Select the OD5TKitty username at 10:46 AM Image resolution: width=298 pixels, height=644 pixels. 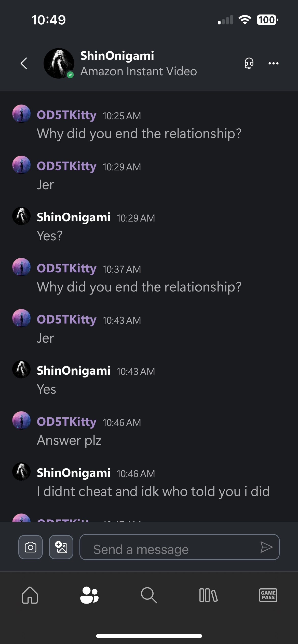point(67,422)
